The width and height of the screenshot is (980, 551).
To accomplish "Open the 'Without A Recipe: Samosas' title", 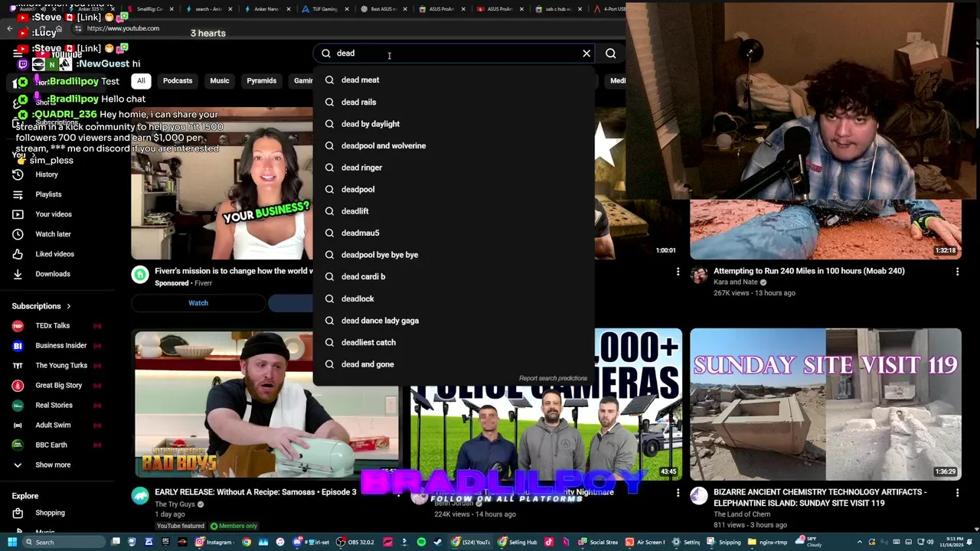I will click(256, 492).
